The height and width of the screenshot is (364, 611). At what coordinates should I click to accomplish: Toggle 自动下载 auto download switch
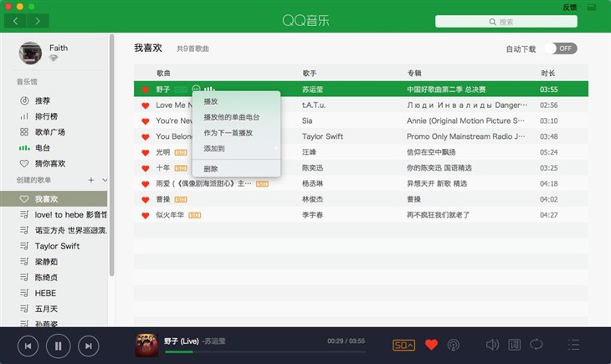[x=561, y=49]
